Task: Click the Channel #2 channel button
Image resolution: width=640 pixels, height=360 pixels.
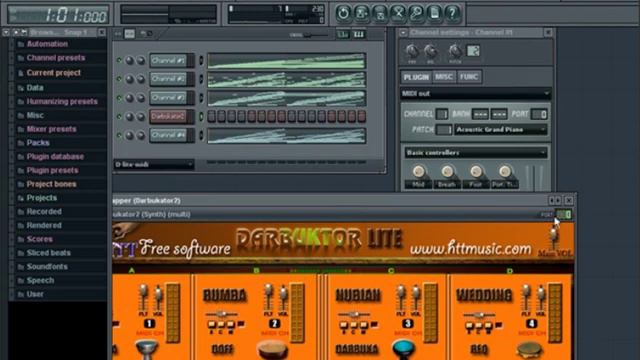Action: (168, 79)
